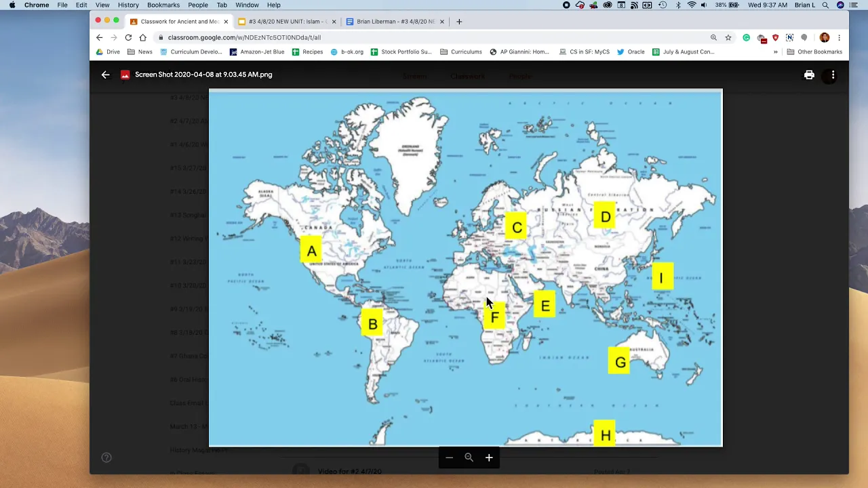Open the b-ok.org bookmark
The height and width of the screenshot is (488, 868).
pyautogui.click(x=347, y=52)
